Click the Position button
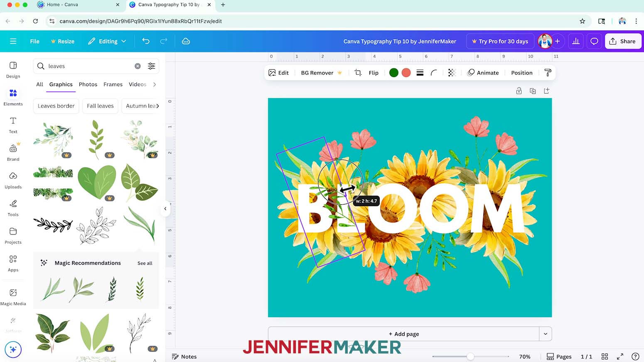 tap(522, 73)
